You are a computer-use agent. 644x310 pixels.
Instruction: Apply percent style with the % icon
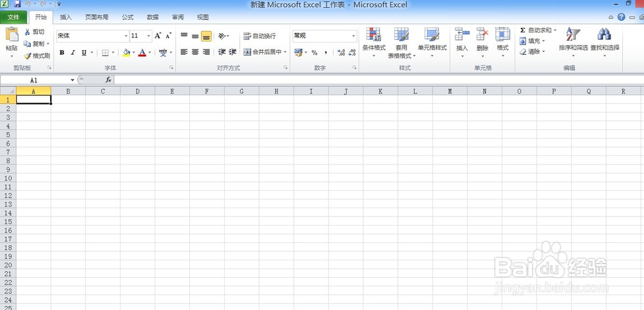pyautogui.click(x=314, y=53)
